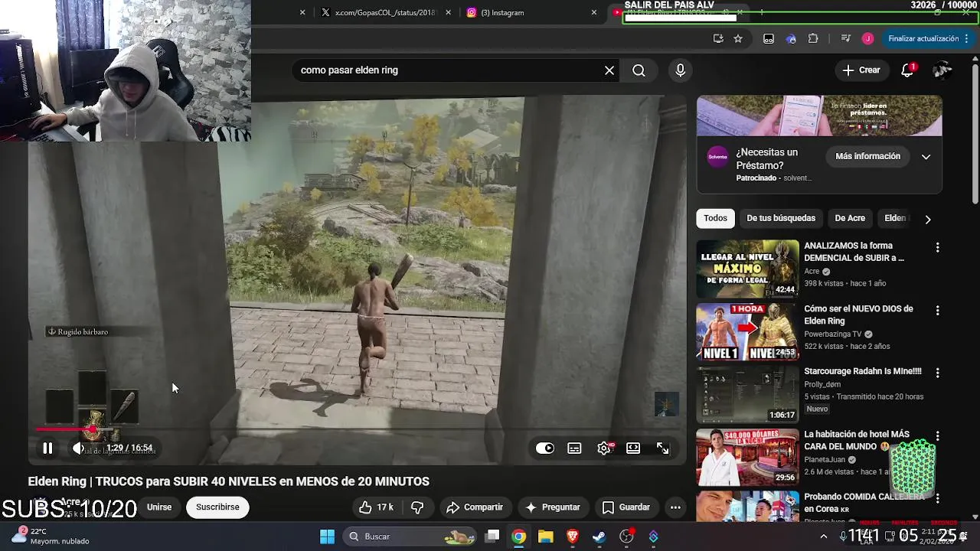The height and width of the screenshot is (551, 980).
Task: Start voice search with microphone icon
Action: [x=681, y=70]
